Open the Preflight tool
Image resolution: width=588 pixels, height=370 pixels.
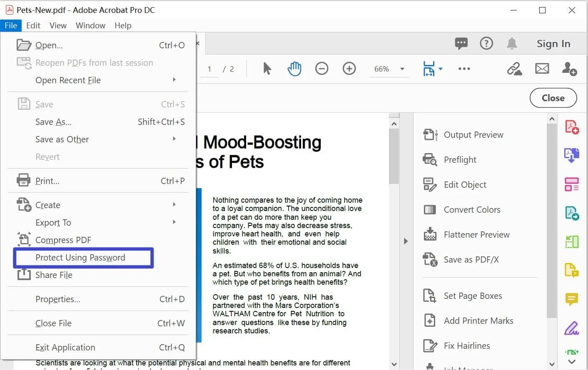tap(460, 160)
